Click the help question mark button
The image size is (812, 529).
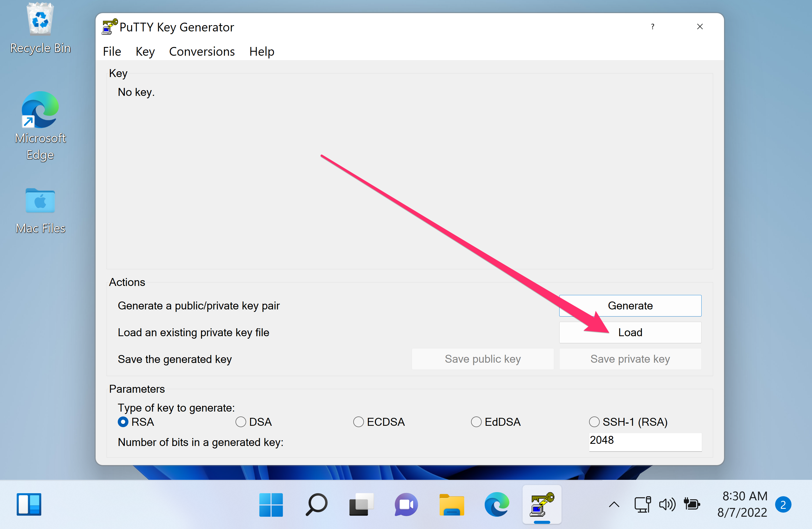click(652, 26)
